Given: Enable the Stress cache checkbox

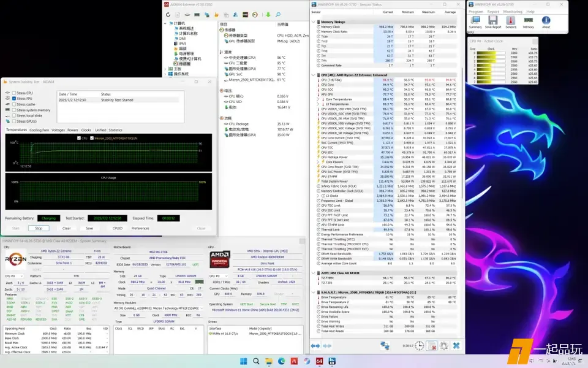Looking at the screenshot, I should pyautogui.click(x=14, y=104).
